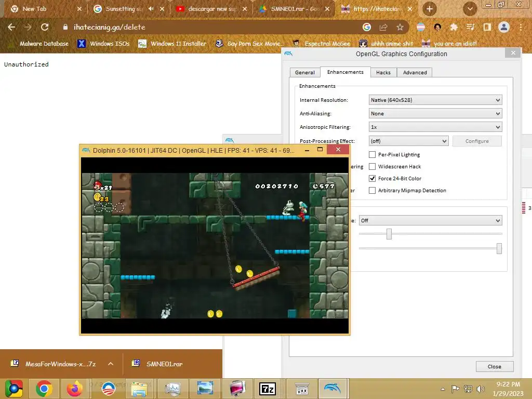Open the Chrome three-dot menu
The image size is (532, 399).
click(x=521, y=27)
